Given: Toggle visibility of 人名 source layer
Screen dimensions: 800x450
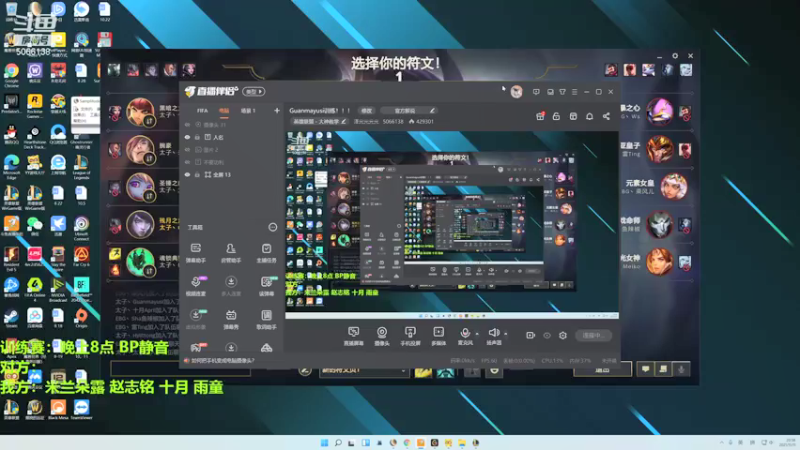Looking at the screenshot, I should tap(187, 137).
